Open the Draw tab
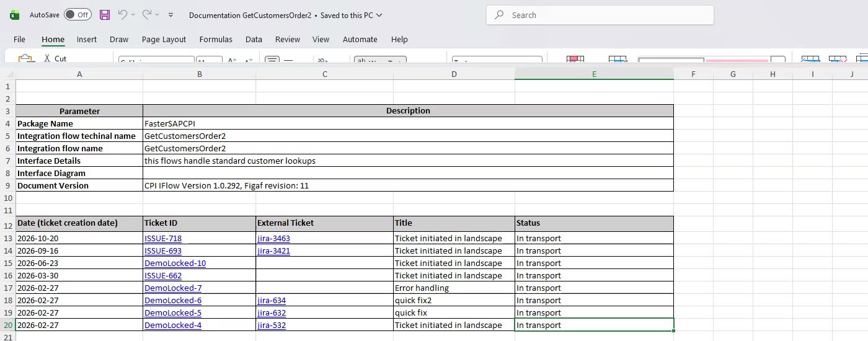Image resolution: width=868 pixels, height=341 pixels. pyautogui.click(x=119, y=39)
